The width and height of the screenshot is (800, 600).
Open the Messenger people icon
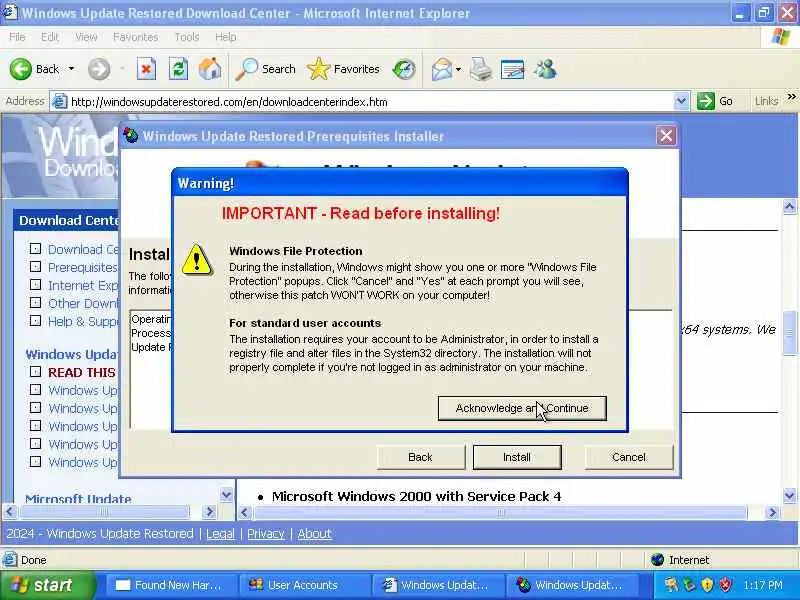tap(545, 69)
